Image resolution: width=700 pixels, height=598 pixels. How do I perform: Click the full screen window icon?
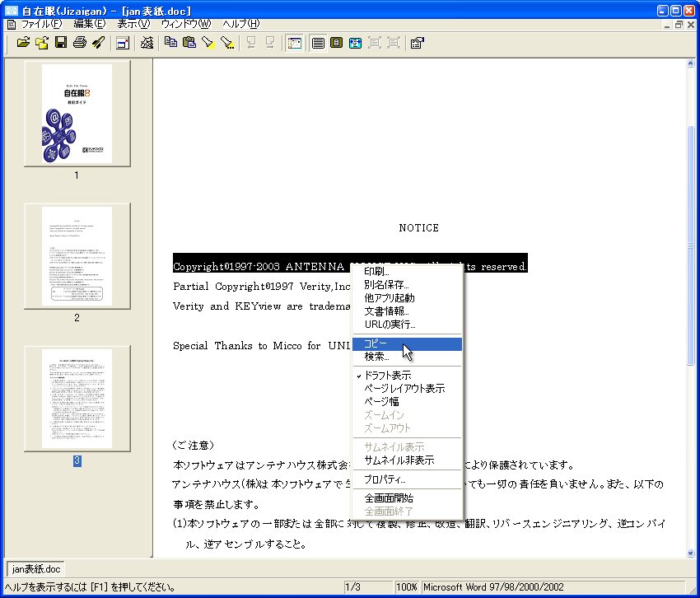coord(123,43)
